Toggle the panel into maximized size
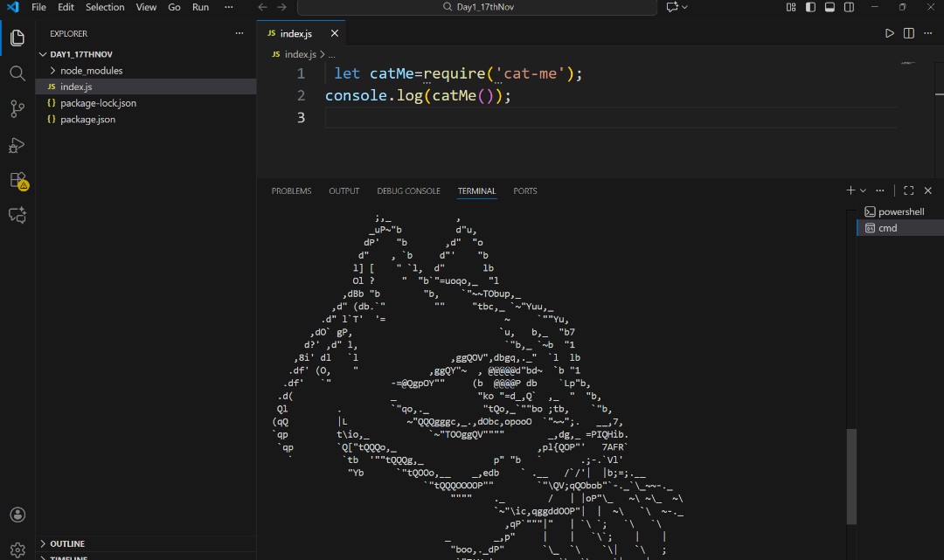944x560 pixels. 908,190
